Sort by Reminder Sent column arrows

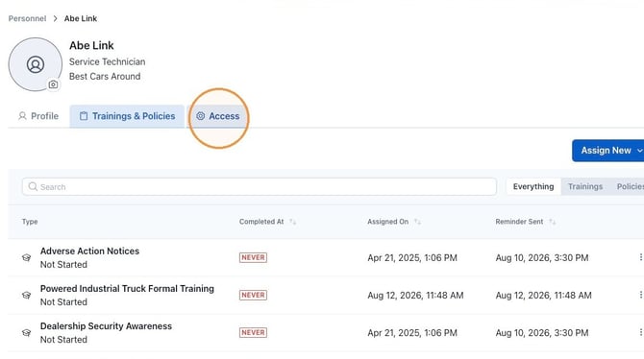pyautogui.click(x=552, y=222)
